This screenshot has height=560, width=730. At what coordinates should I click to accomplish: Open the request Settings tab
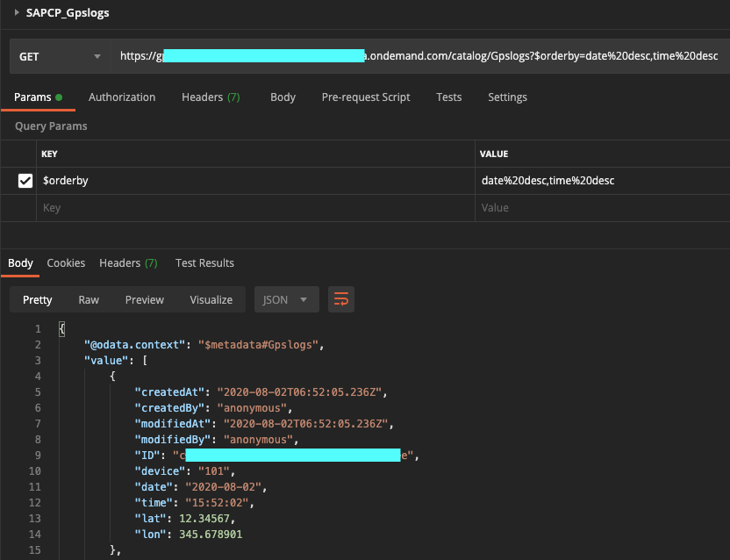(507, 97)
